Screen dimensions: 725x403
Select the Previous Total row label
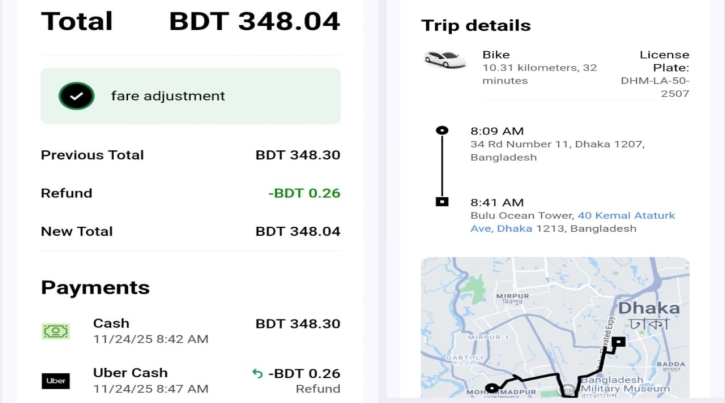tap(92, 155)
